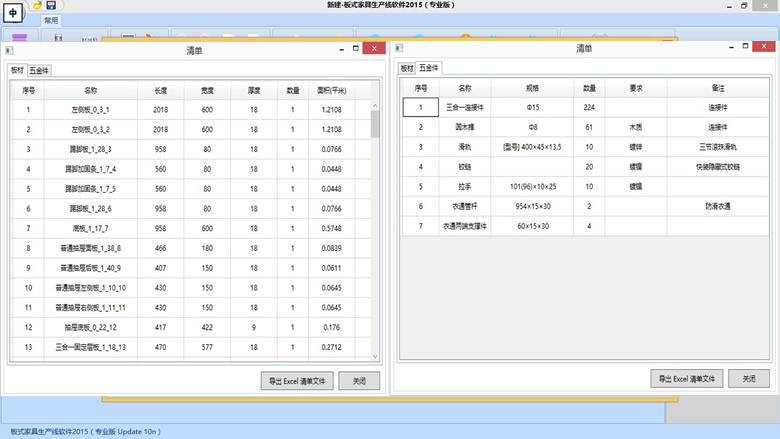This screenshot has width=780, height=439.
Task: Sort by 长度 column header
Action: click(x=161, y=89)
